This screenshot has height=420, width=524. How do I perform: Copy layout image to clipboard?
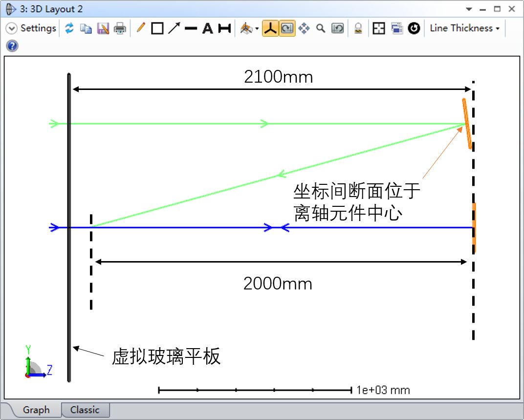pyautogui.click(x=86, y=28)
